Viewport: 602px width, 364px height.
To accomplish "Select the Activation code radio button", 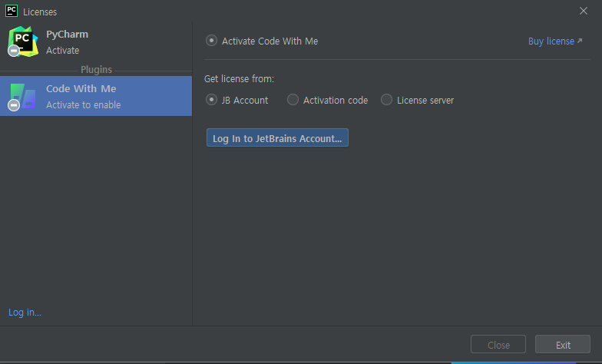I will [x=293, y=100].
